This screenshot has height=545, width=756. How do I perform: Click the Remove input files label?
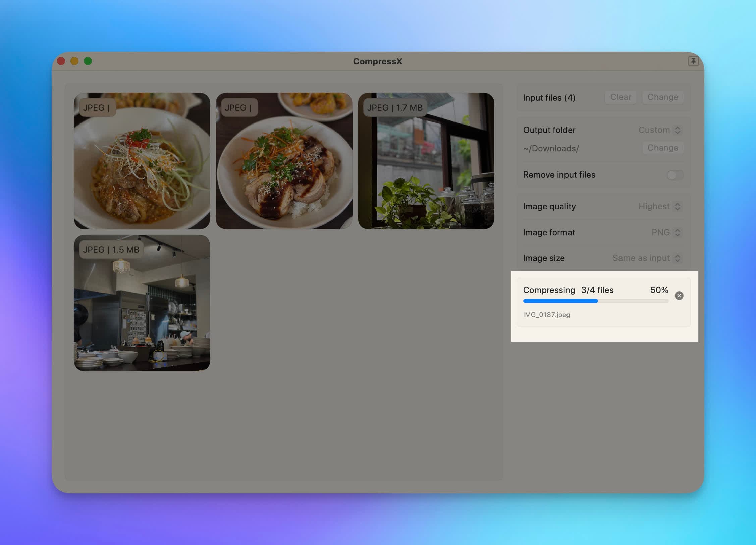(x=559, y=175)
